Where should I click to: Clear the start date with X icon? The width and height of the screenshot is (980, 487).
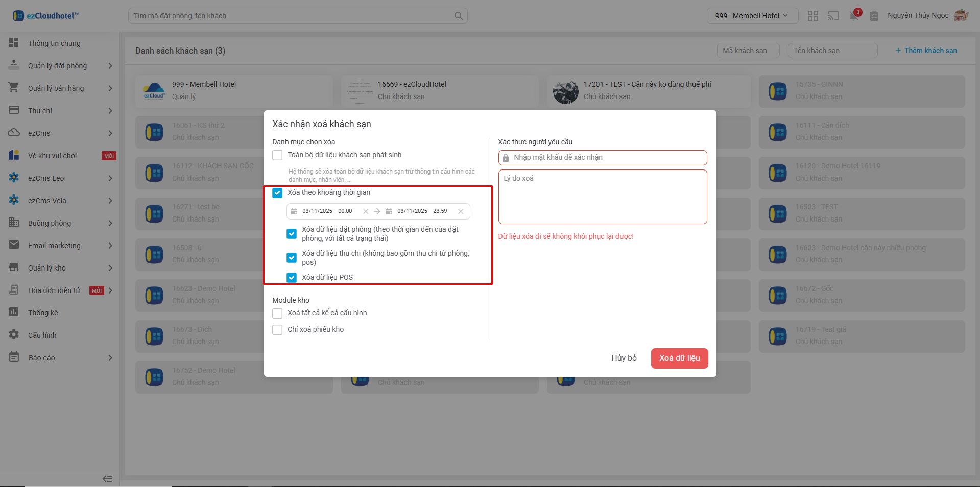pyautogui.click(x=366, y=211)
